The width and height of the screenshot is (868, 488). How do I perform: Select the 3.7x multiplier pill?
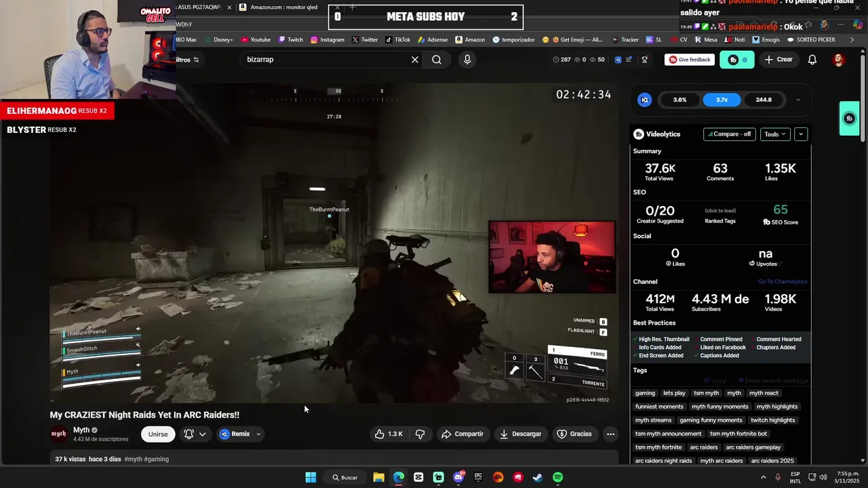[722, 100]
